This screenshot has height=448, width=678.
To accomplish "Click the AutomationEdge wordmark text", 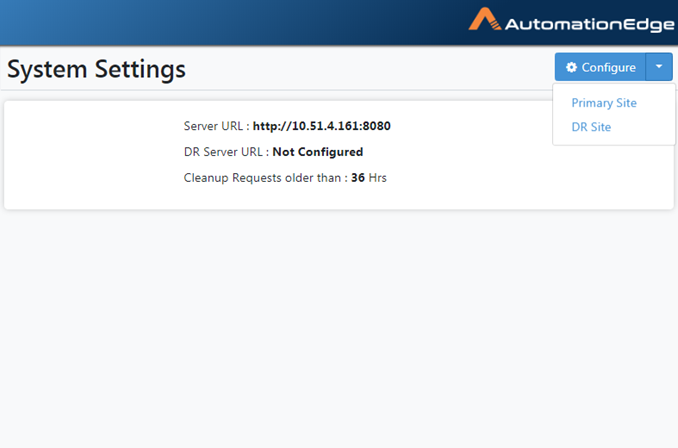I will coord(590,25).
